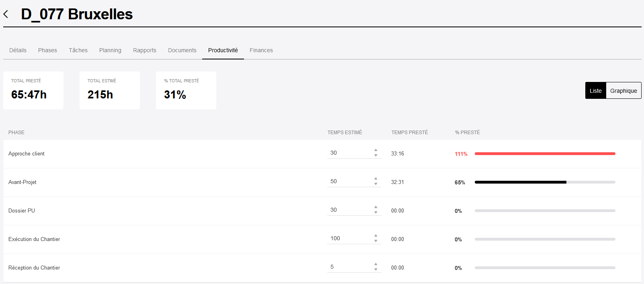Open the Rapports tab
644x284 pixels.
click(x=145, y=50)
